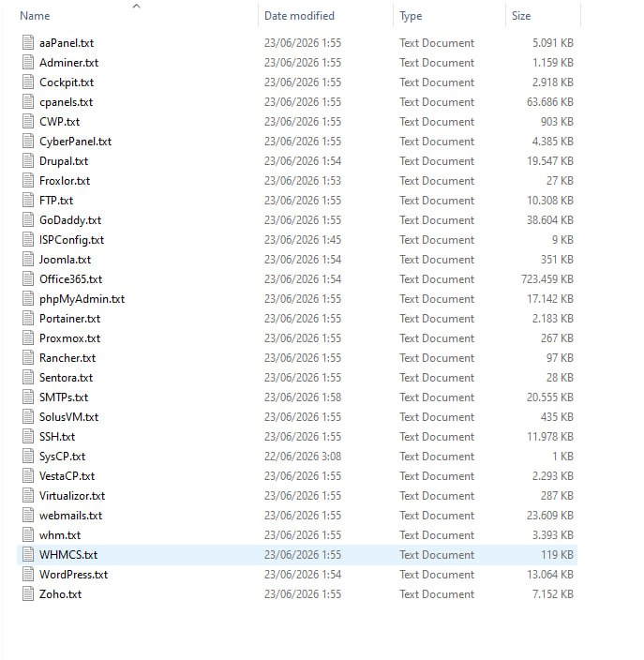This screenshot has width=644, height=660.
Task: Click the SolusVM.txt file icon
Action: point(28,416)
